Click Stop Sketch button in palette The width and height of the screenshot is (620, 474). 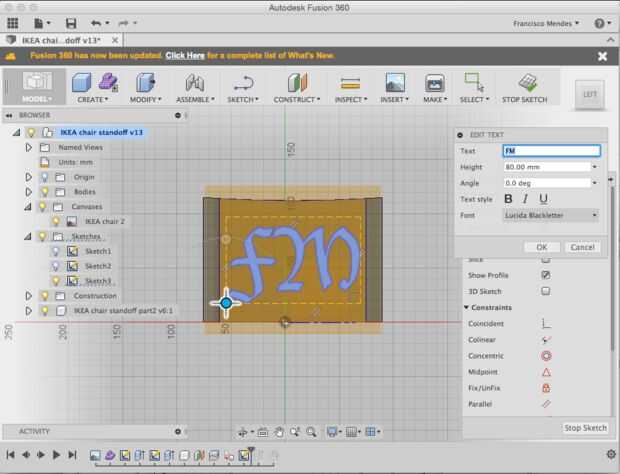(585, 428)
